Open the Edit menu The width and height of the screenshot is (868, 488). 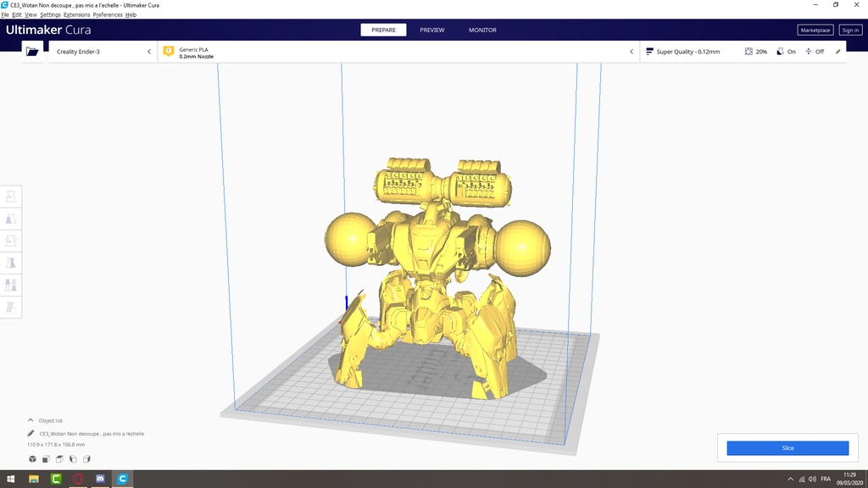coord(17,15)
